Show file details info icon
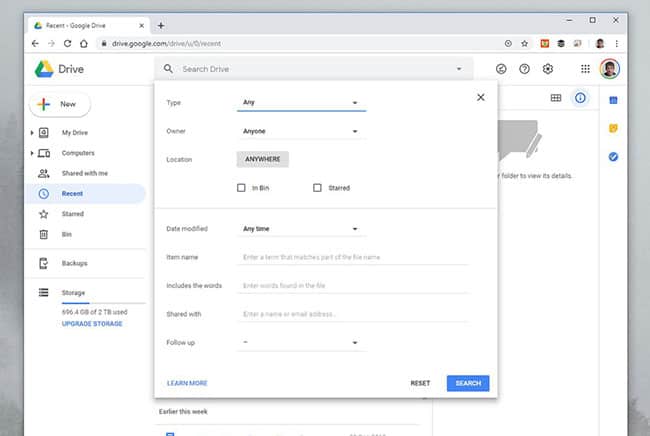 click(580, 98)
